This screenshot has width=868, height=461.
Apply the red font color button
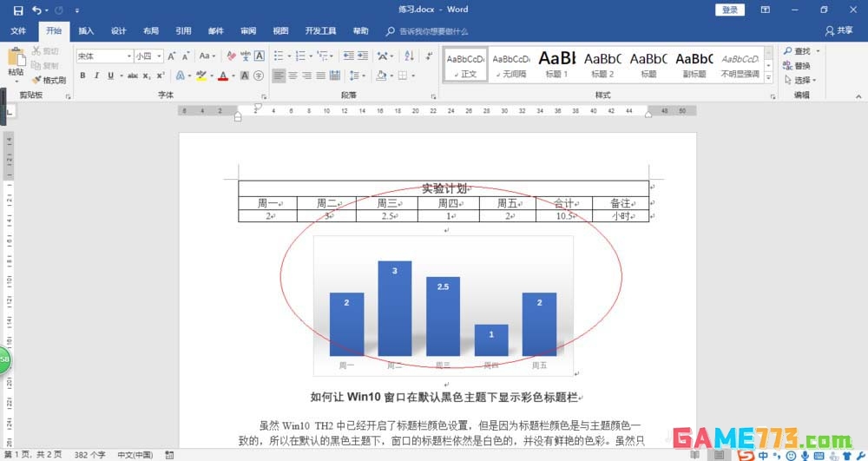tap(222, 76)
